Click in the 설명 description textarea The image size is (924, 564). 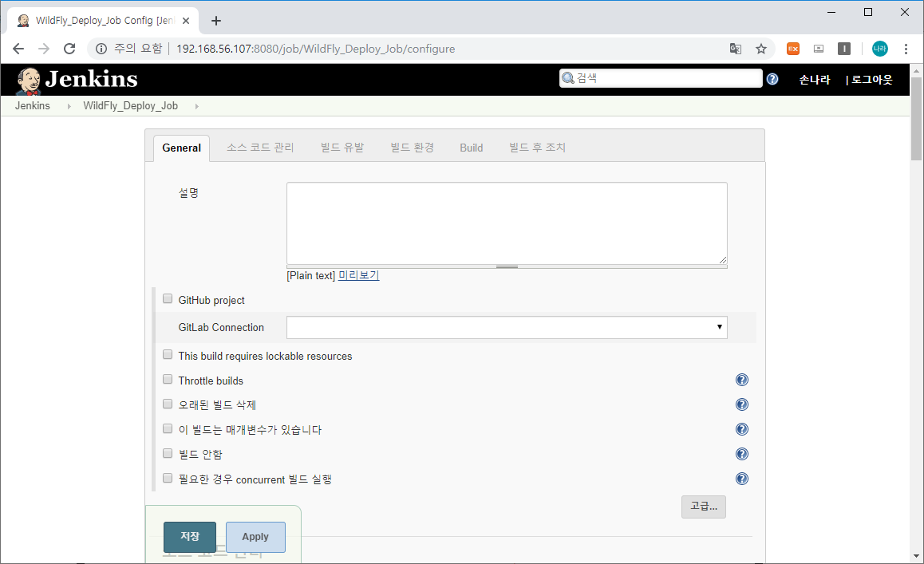coord(507,223)
